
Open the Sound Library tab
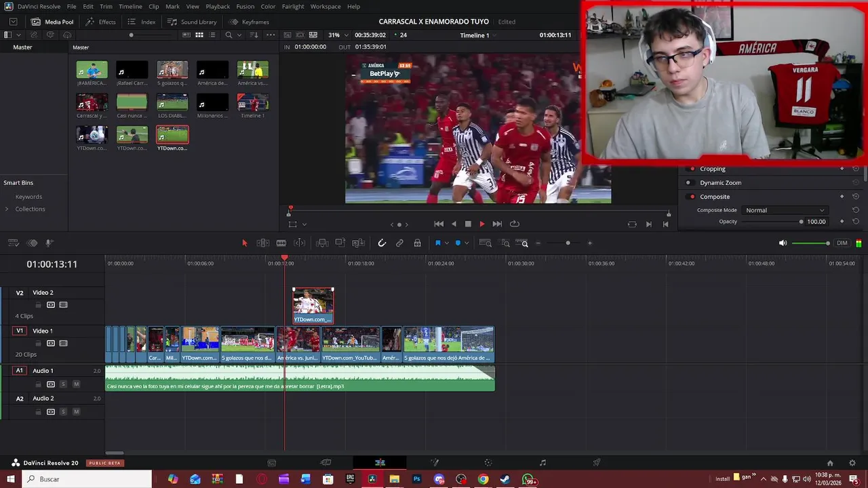[x=192, y=22]
